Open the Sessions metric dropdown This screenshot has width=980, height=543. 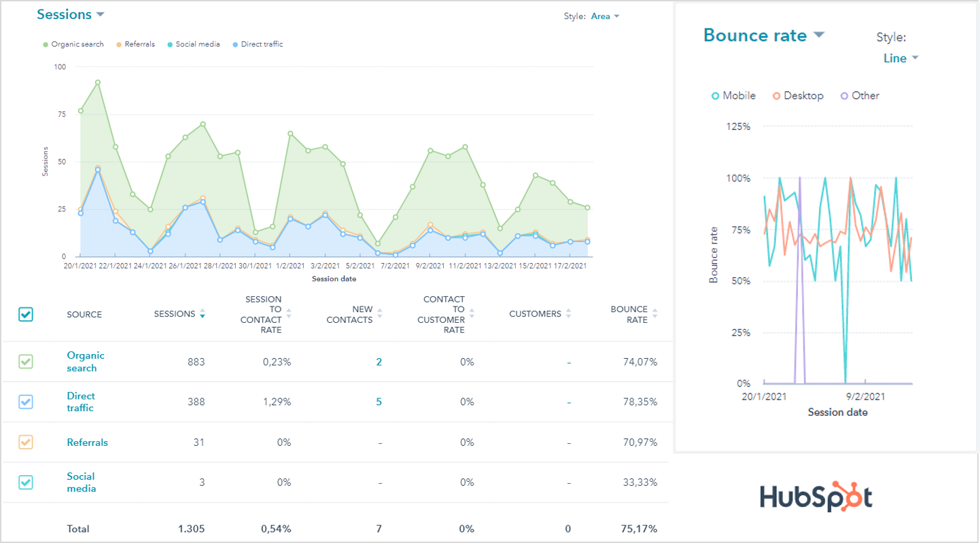[x=71, y=14]
